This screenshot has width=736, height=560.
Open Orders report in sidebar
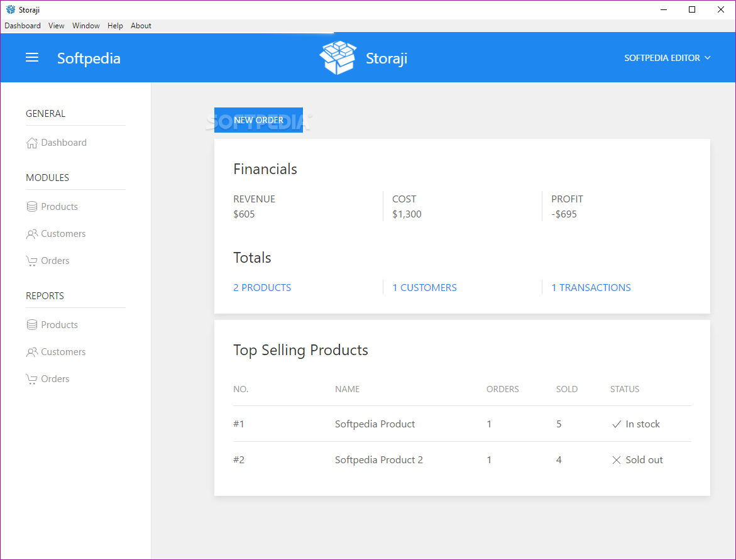[47, 379]
